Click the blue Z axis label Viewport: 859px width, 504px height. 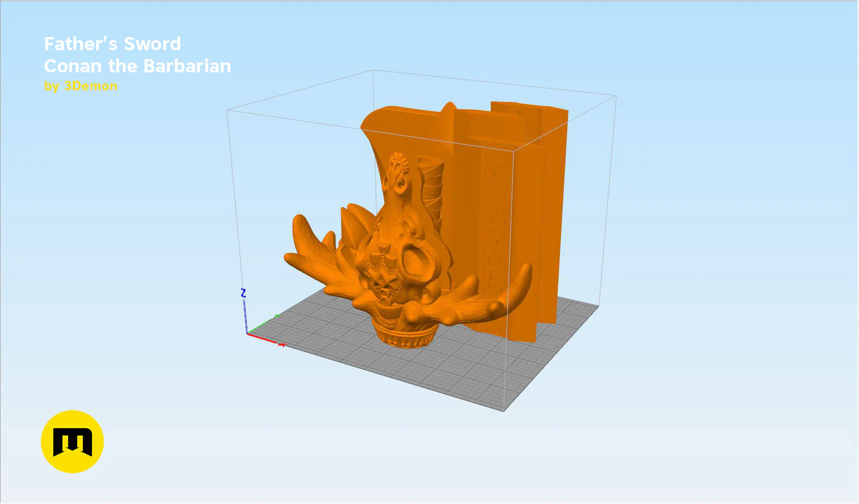(x=243, y=293)
